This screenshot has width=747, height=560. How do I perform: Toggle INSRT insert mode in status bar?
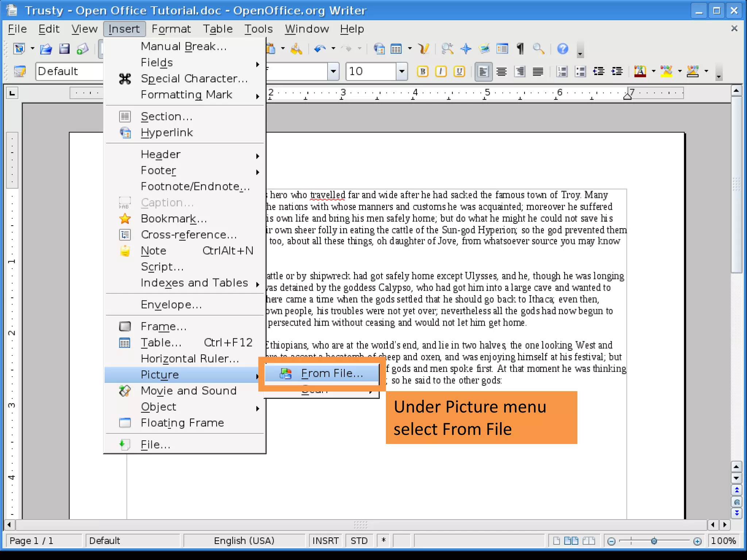[325, 541]
